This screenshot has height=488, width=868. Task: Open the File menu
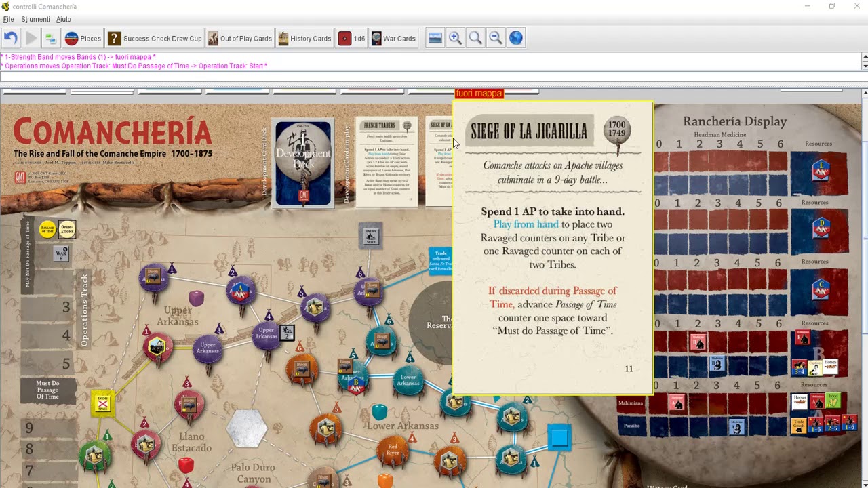8,19
